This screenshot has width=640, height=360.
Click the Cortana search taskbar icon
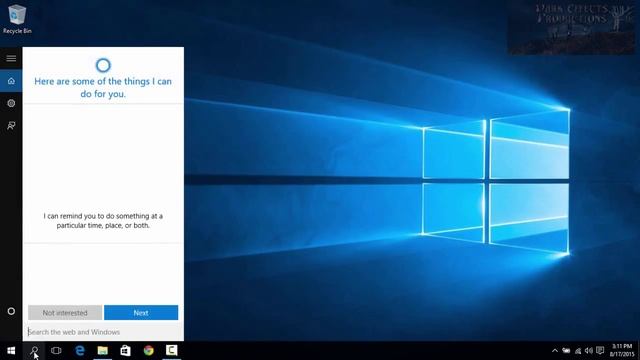tap(34, 351)
